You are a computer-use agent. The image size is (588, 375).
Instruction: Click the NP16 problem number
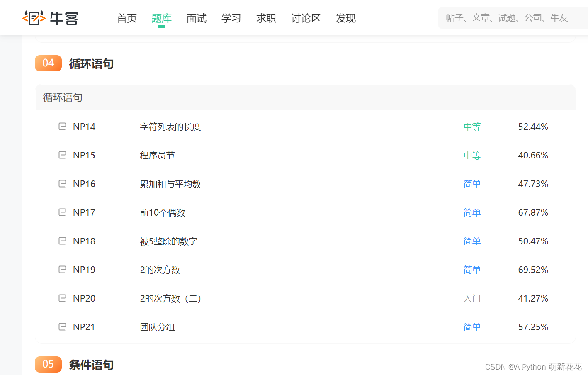(x=84, y=184)
